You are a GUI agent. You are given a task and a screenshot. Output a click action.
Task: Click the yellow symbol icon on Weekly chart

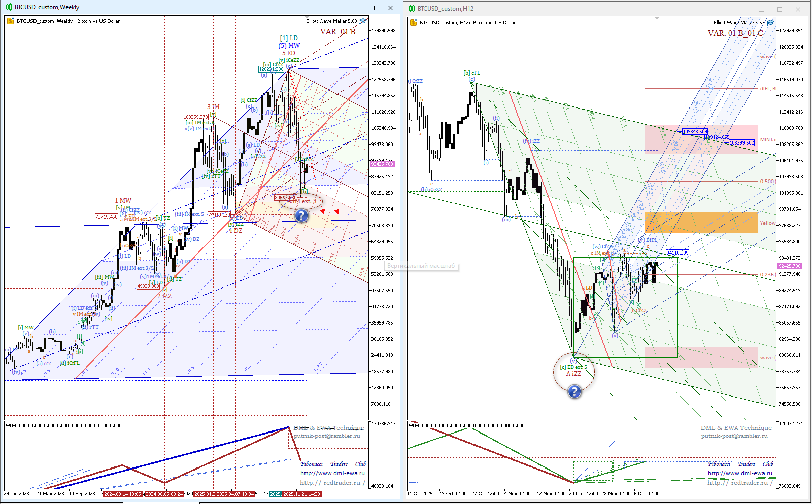[x=10, y=21]
